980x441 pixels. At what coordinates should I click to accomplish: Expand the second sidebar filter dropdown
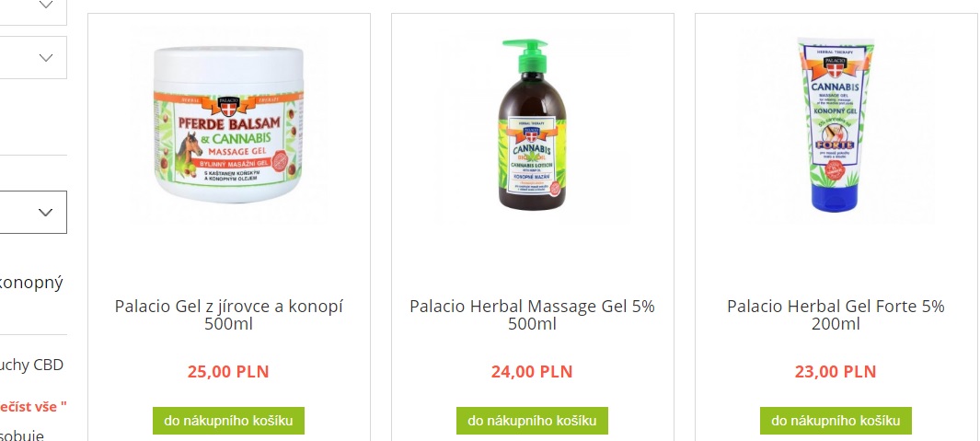(33, 58)
